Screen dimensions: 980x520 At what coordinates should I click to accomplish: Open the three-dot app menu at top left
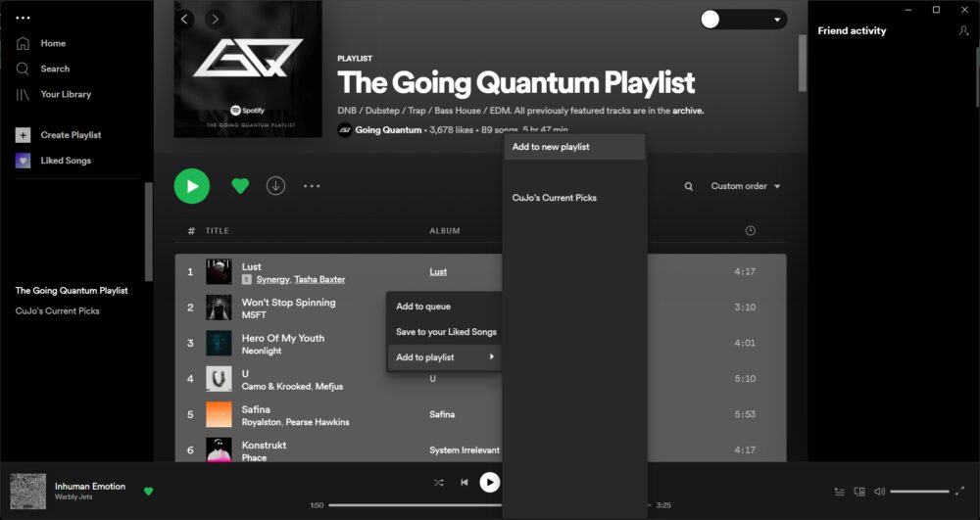coord(24,18)
